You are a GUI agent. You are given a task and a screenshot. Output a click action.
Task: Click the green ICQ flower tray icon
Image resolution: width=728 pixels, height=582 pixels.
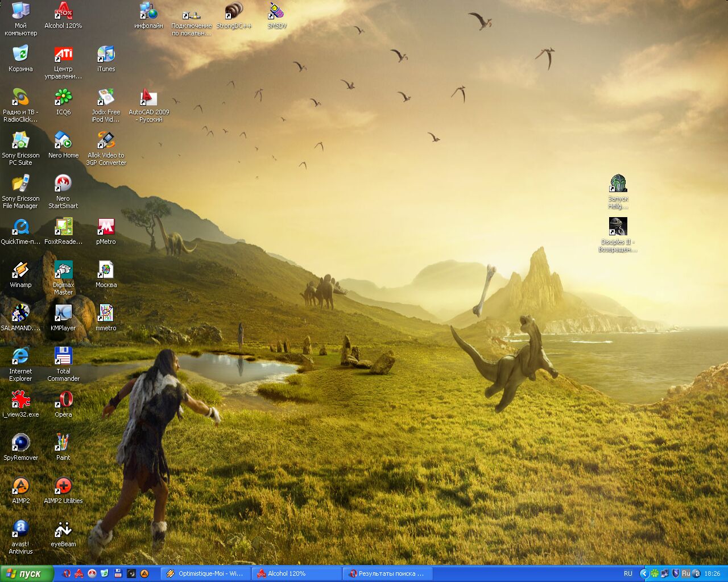[x=655, y=573]
